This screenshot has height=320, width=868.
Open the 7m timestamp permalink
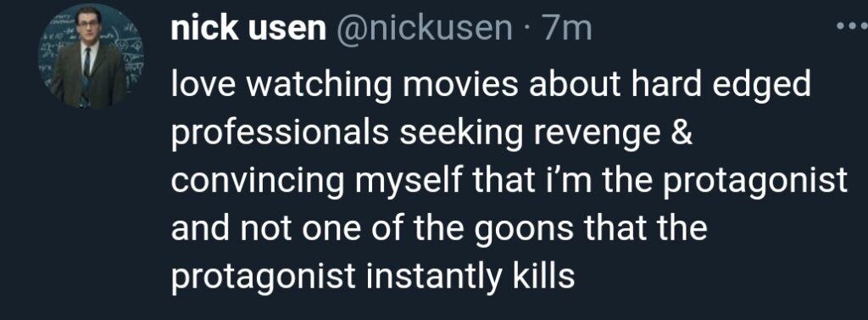[567, 28]
